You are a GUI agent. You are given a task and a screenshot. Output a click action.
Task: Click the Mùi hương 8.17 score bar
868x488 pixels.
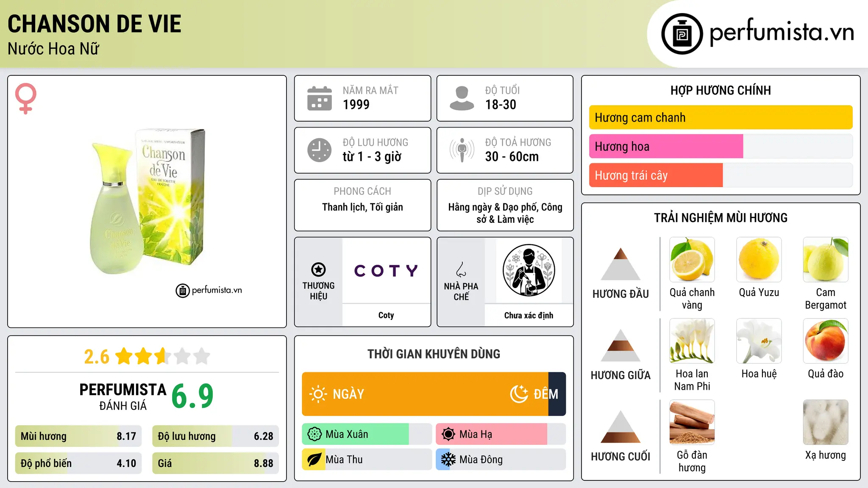[78, 436]
